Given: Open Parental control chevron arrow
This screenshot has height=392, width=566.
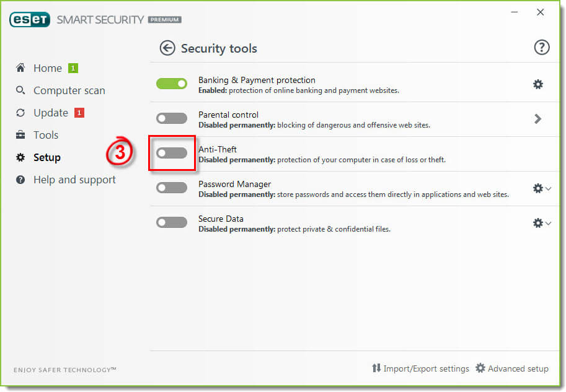Looking at the screenshot, I should 538,119.
